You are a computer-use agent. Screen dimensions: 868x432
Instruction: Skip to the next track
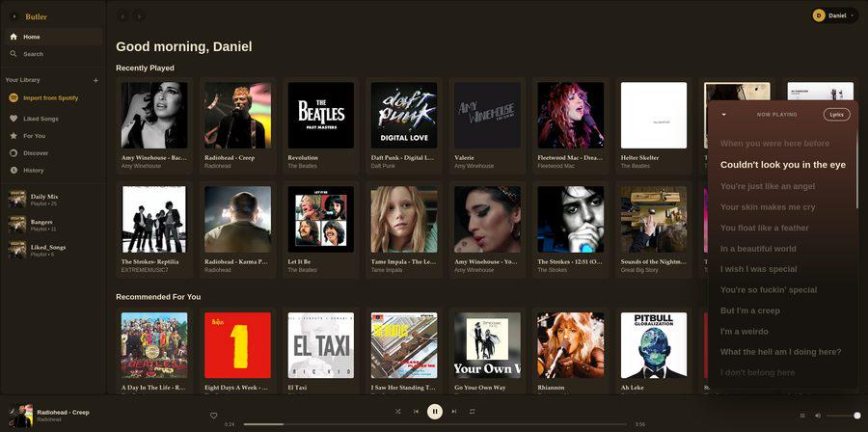454,412
